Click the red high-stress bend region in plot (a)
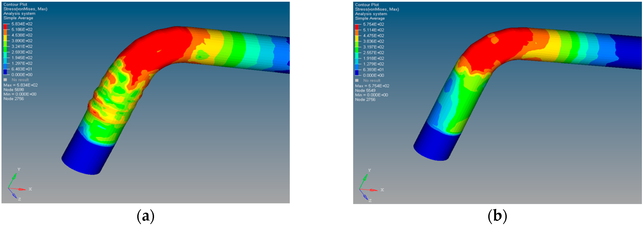644x226 pixels. pos(160,47)
